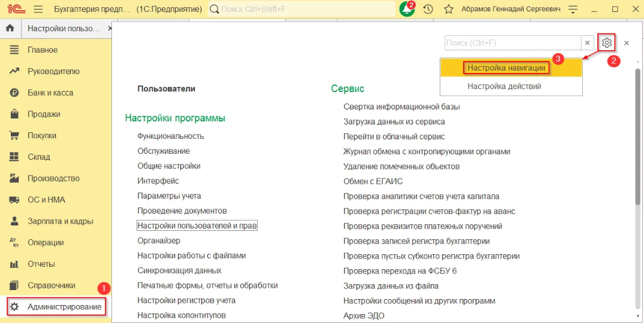
Task: Select Настройка действий menu item
Action: click(x=504, y=86)
